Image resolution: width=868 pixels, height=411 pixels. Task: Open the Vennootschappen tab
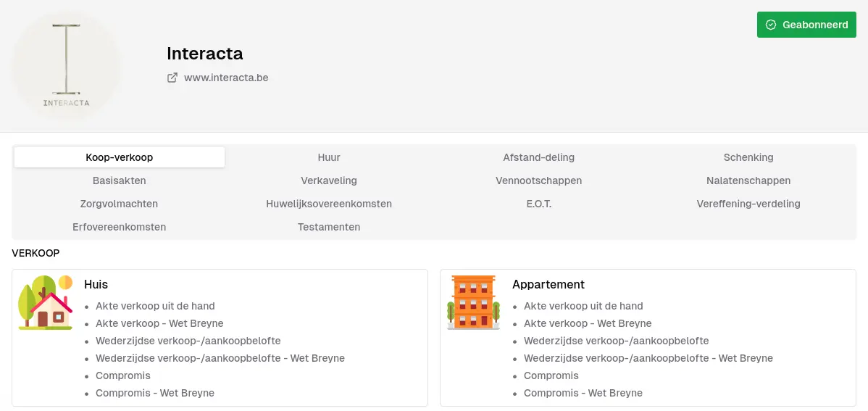[539, 180]
